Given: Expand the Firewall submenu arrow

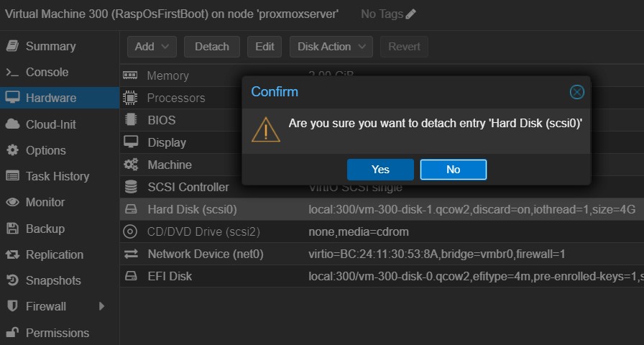Looking at the screenshot, I should pyautogui.click(x=101, y=306).
